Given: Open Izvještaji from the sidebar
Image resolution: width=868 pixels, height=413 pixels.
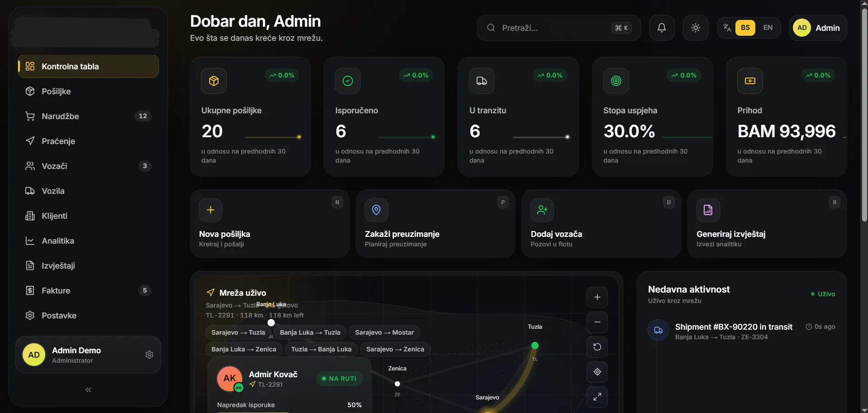Looking at the screenshot, I should click(88, 266).
